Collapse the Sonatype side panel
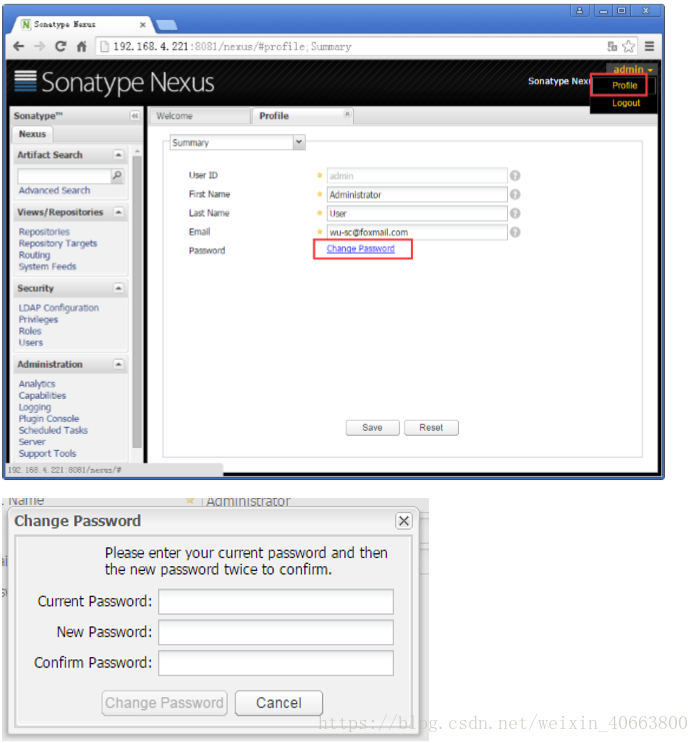699x743 pixels. pyautogui.click(x=135, y=116)
